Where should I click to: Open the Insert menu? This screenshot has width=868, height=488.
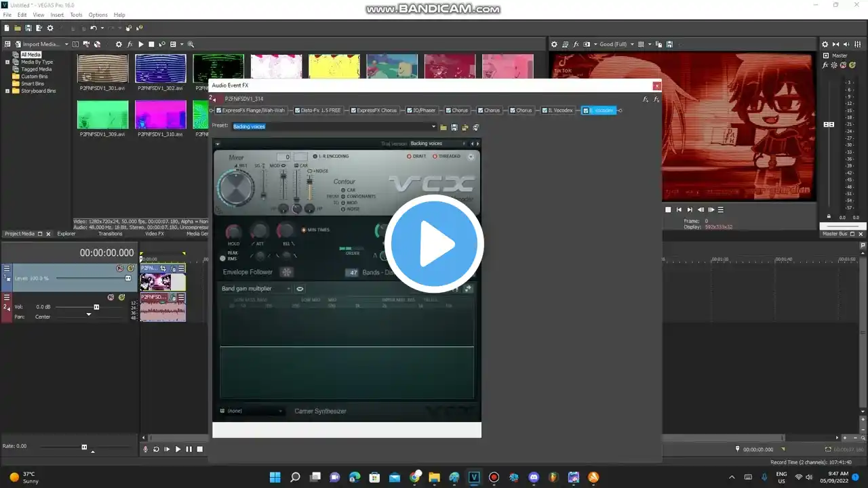(x=57, y=15)
